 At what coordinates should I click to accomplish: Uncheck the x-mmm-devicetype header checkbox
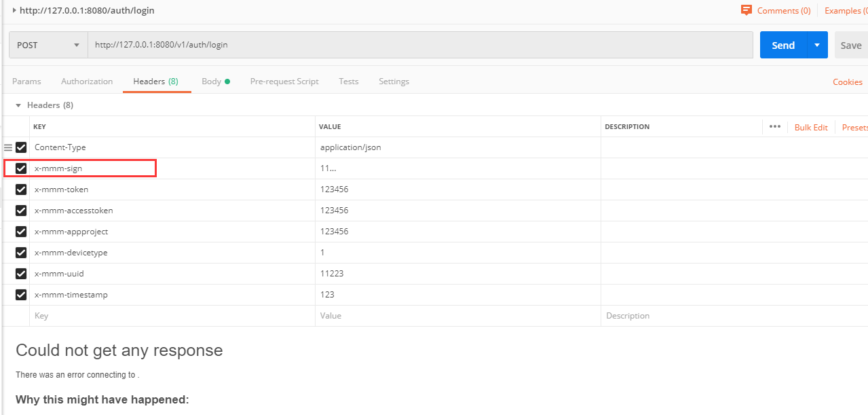[21, 253]
